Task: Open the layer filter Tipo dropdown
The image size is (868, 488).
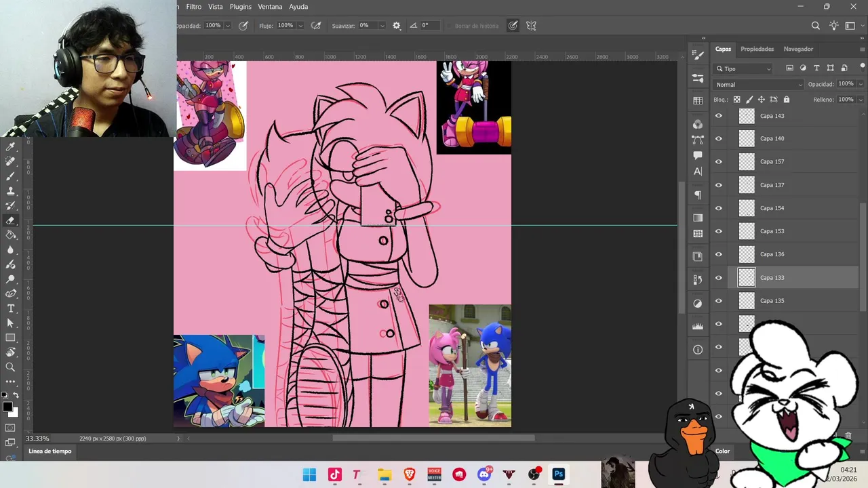Action: [x=744, y=68]
